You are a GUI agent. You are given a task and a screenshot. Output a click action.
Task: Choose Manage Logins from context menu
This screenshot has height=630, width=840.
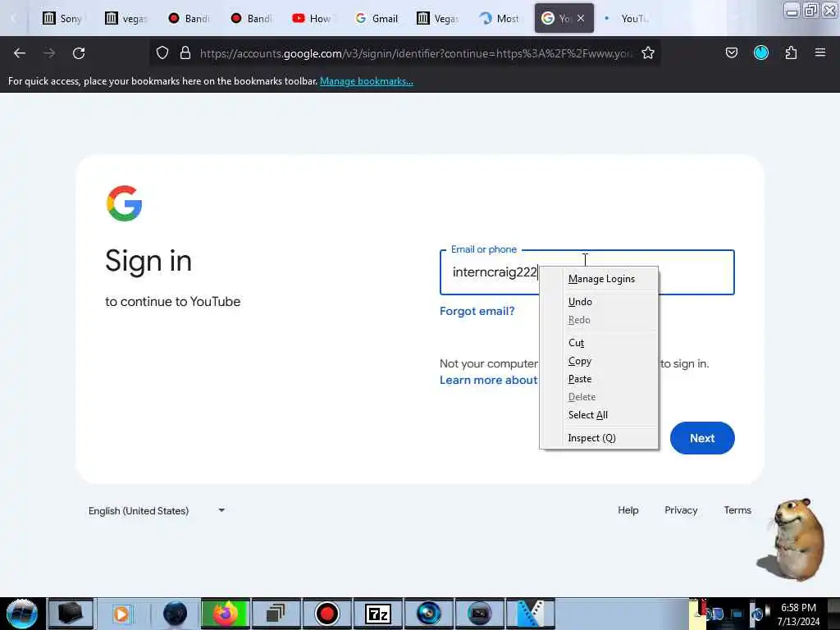600,279
